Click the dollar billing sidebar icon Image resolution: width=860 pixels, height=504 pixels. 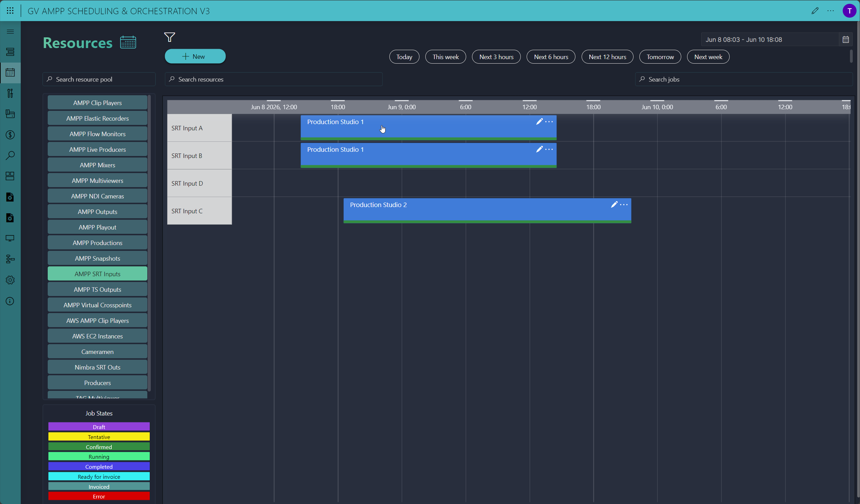point(10,135)
